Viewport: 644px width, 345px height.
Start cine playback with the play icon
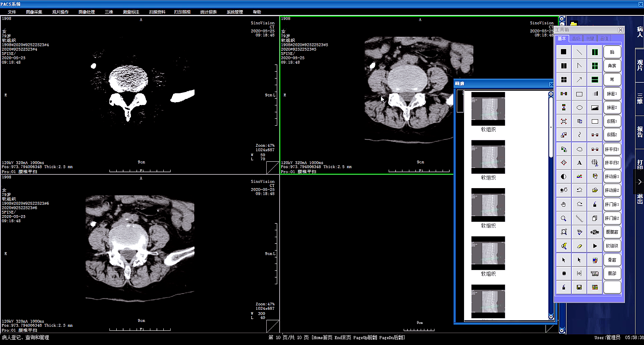tap(595, 246)
